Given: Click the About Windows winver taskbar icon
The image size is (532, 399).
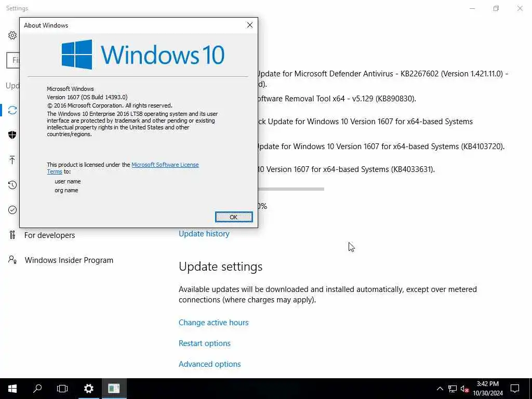Looking at the screenshot, I should coord(114,389).
